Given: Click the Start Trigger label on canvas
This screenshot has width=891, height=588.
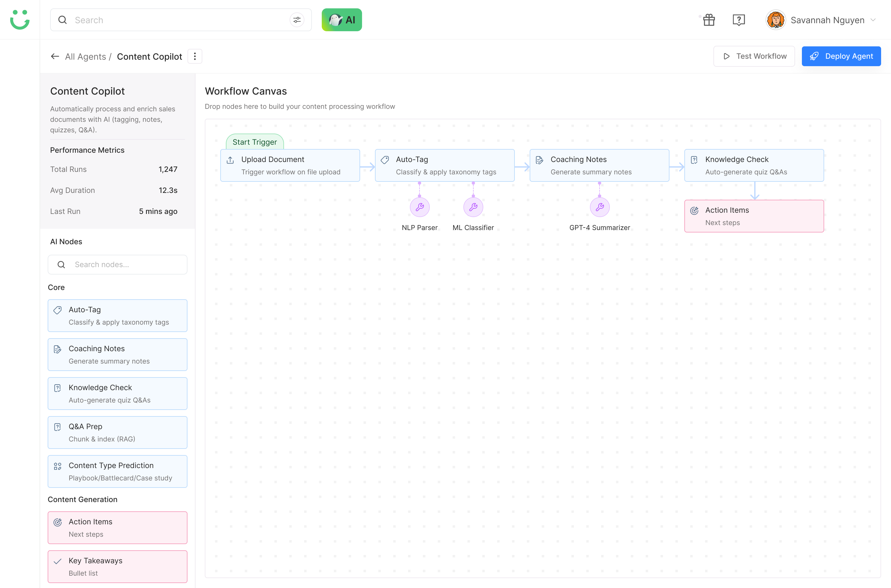Looking at the screenshot, I should (x=254, y=142).
